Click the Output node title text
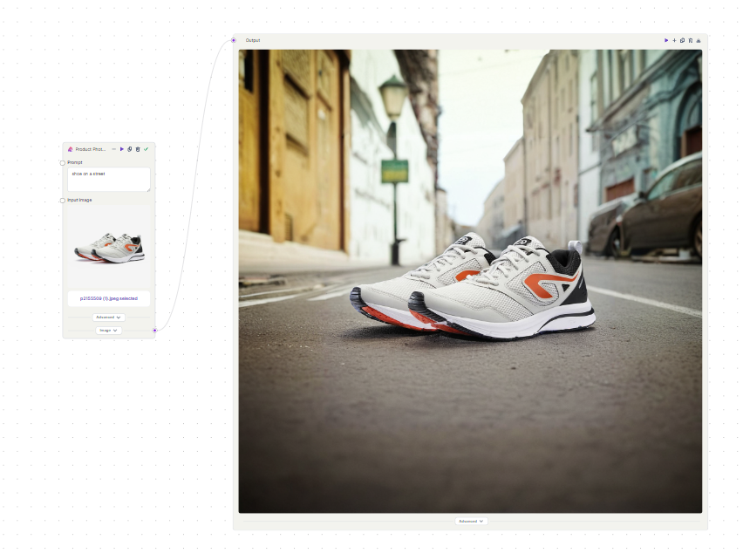Image resolution: width=743 pixels, height=560 pixels. point(253,40)
